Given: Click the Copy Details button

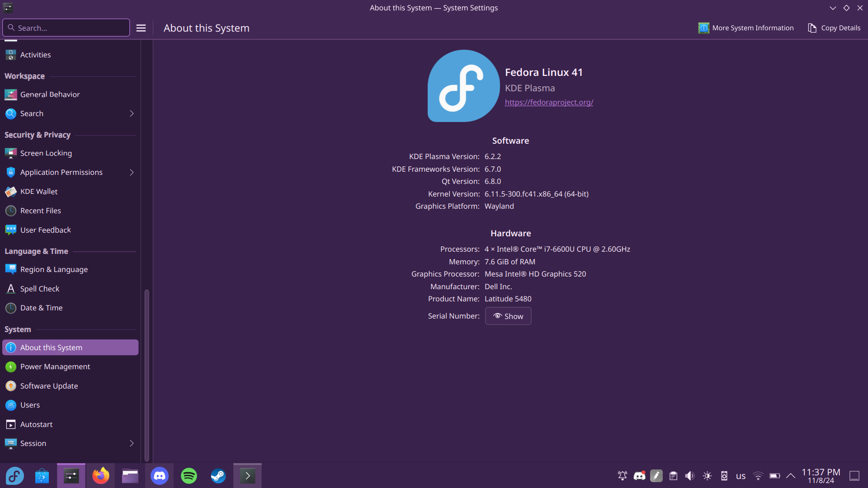Looking at the screenshot, I should click(x=834, y=28).
